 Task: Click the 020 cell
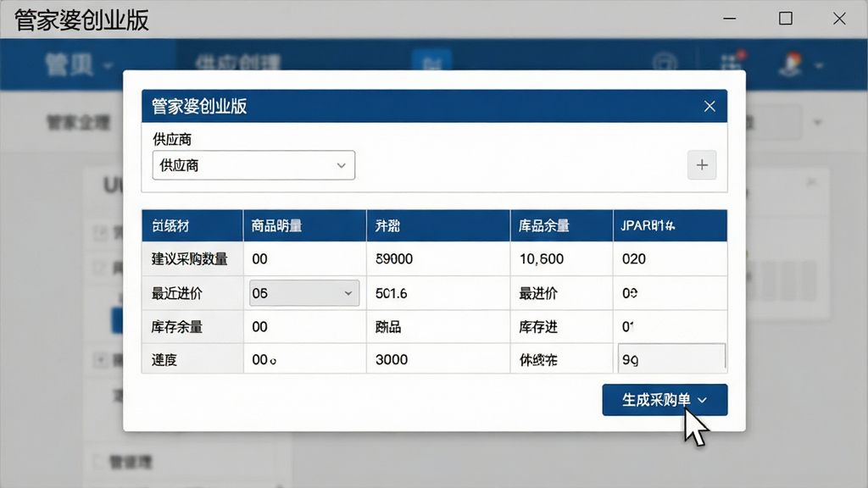tap(670, 259)
